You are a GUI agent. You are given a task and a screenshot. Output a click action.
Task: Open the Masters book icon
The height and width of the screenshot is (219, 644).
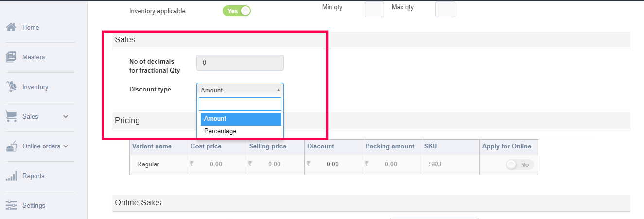coord(11,57)
